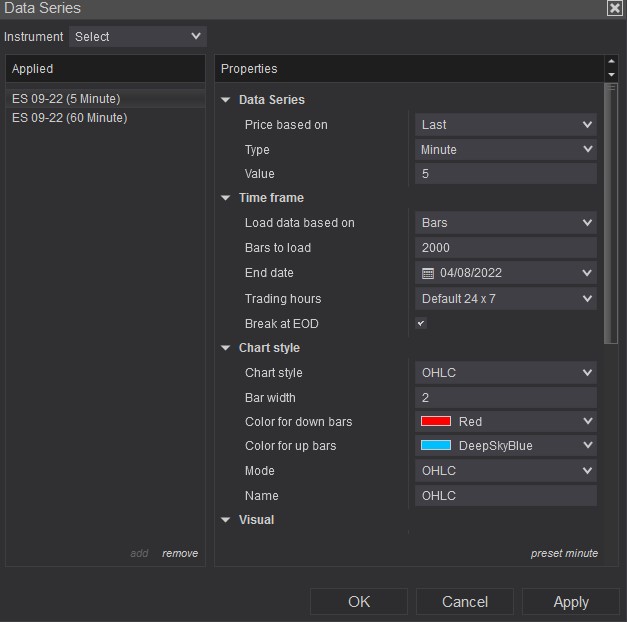The width and height of the screenshot is (627, 622).
Task: Collapse the Chart style section
Action: coord(226,348)
